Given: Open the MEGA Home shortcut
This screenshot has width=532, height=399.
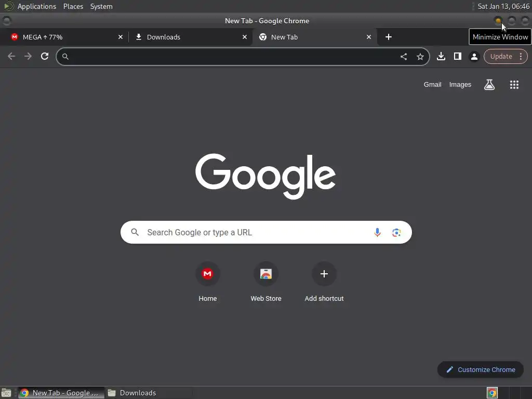Looking at the screenshot, I should (208, 282).
